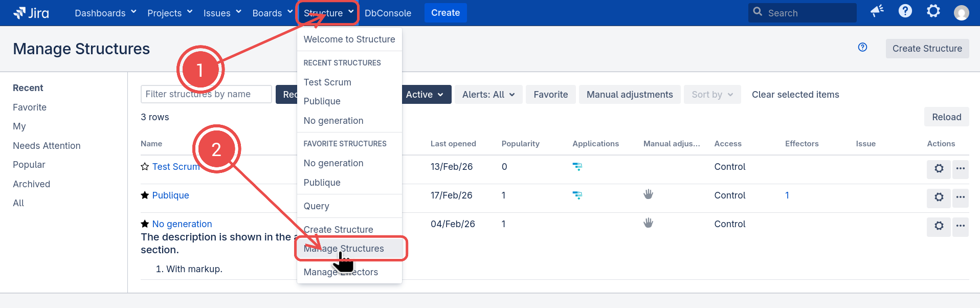This screenshot has height=308, width=980.
Task: Toggle the Favorite filter button
Action: pos(550,95)
